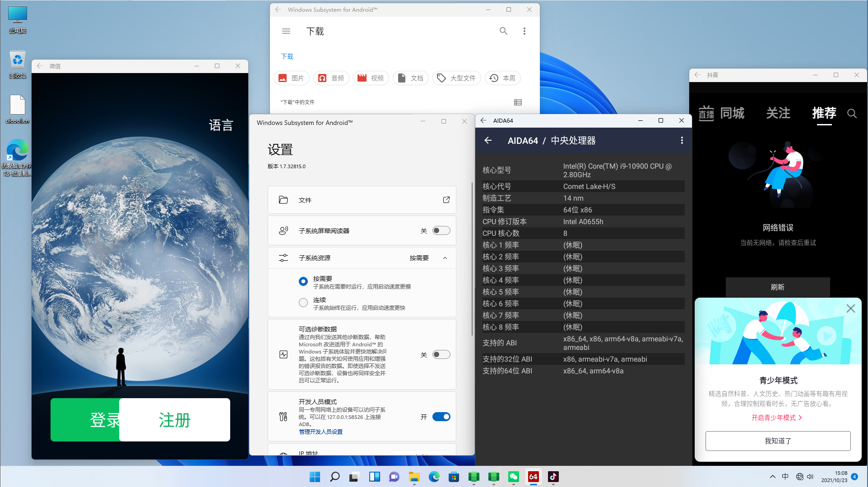Open the Edge shortcut on the desktop
Screen dimensions: 868x487
tap(17, 157)
